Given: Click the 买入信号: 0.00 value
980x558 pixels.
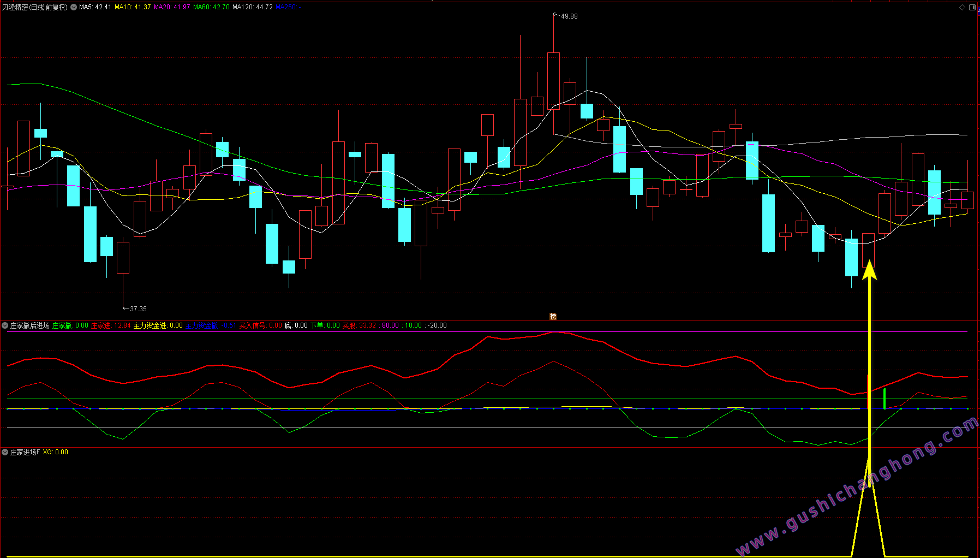Looking at the screenshot, I should (261, 325).
